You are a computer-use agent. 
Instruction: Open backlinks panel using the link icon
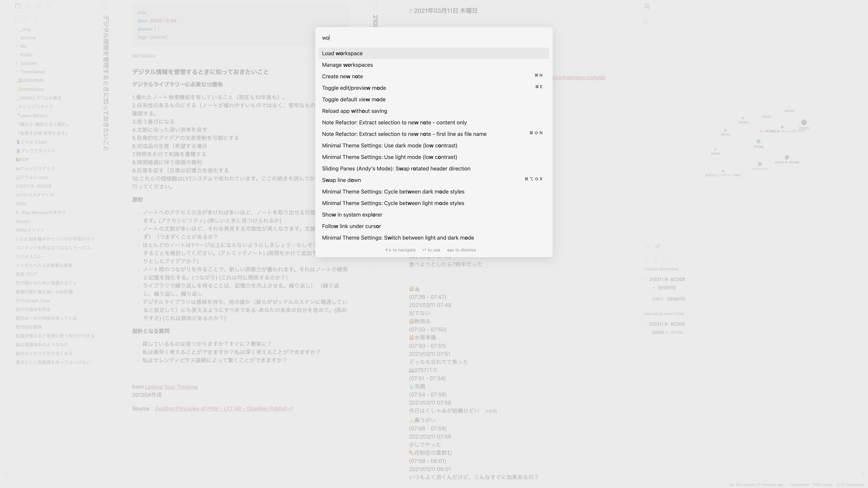point(658,246)
